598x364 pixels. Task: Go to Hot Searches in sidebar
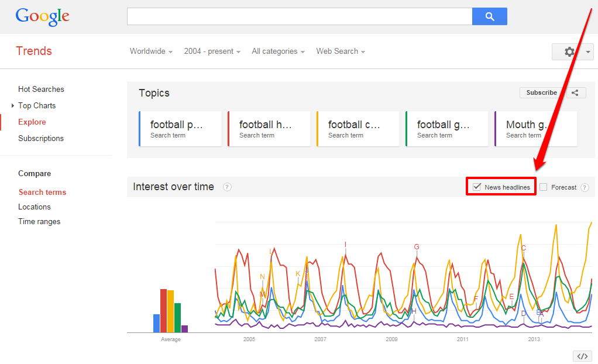coord(41,90)
